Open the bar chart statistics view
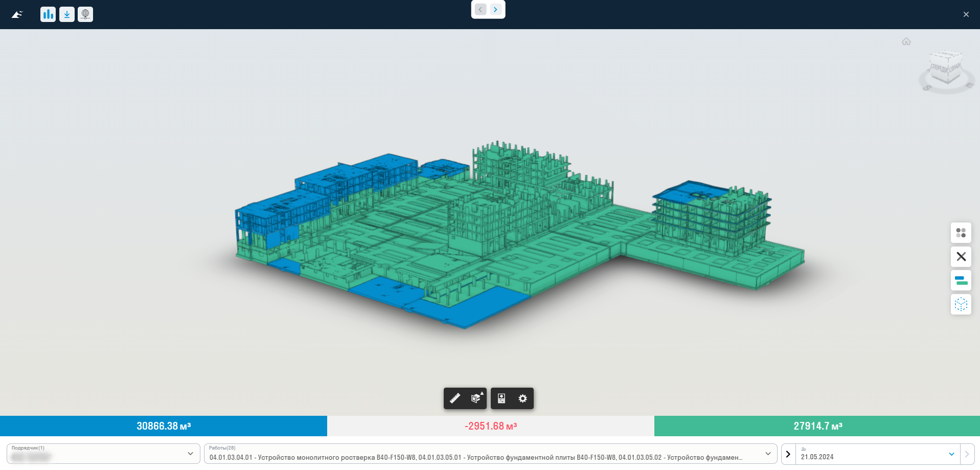This screenshot has height=470, width=980. click(x=48, y=14)
